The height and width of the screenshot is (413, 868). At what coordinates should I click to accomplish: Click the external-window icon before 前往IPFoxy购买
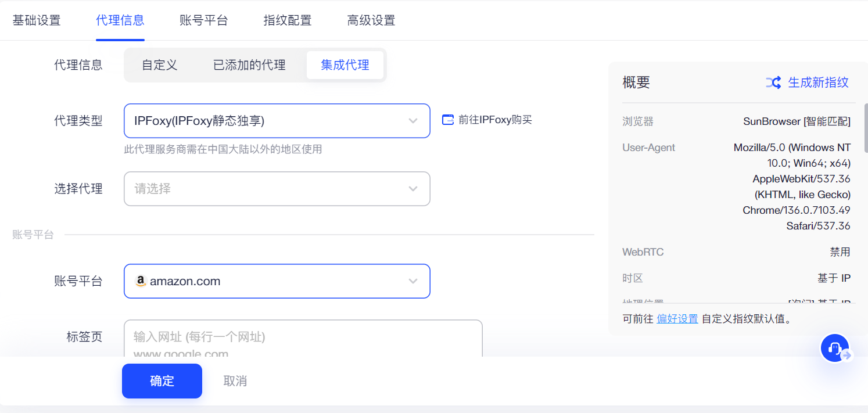pyautogui.click(x=447, y=118)
